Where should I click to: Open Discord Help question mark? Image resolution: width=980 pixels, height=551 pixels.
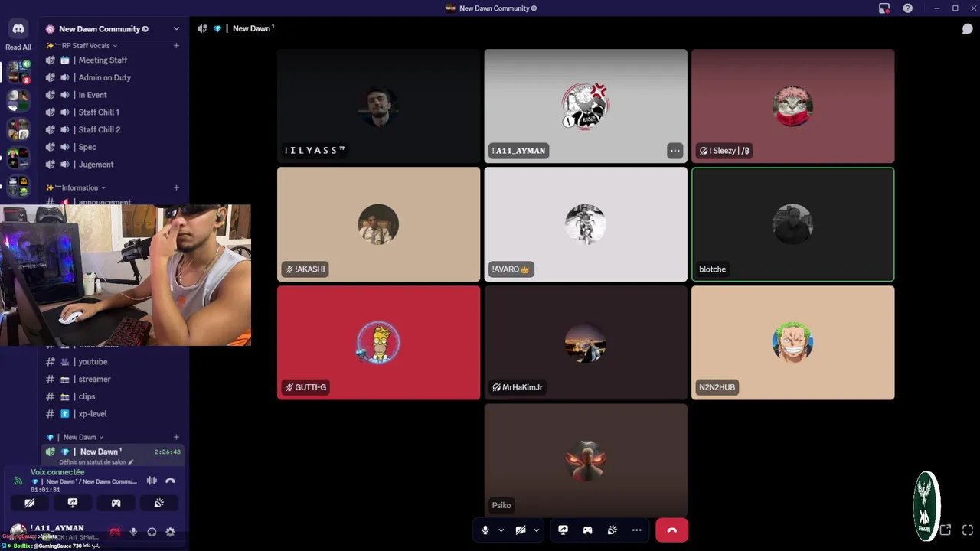(x=907, y=8)
